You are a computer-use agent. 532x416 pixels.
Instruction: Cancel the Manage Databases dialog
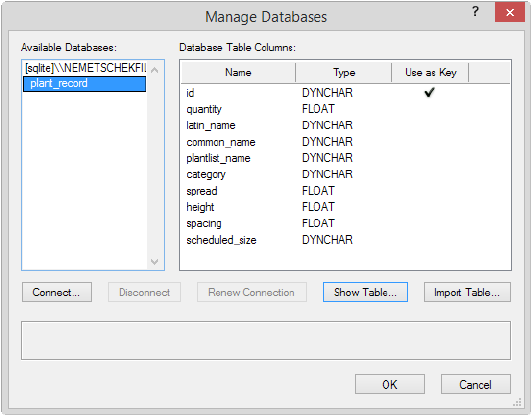coord(475,384)
